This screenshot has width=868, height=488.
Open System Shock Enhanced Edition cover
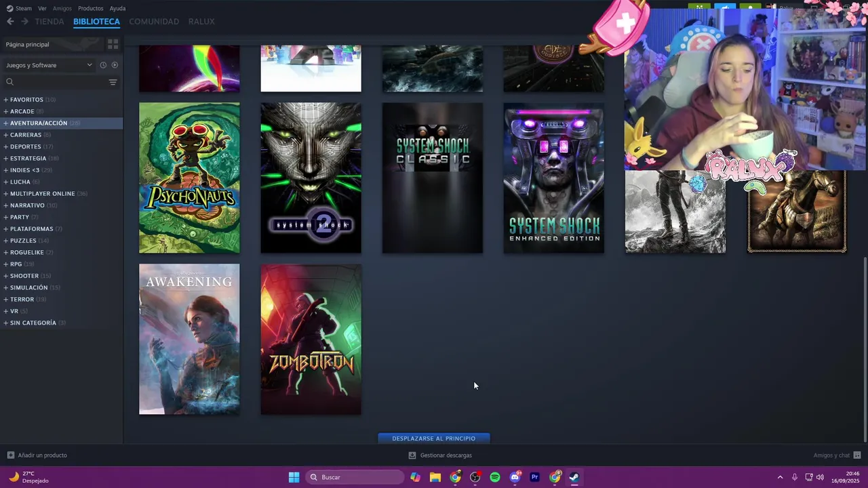554,178
